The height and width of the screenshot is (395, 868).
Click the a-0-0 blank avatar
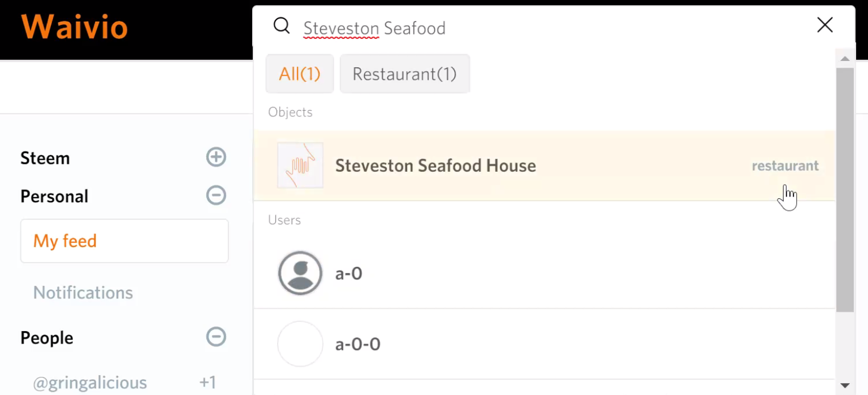pos(300,344)
